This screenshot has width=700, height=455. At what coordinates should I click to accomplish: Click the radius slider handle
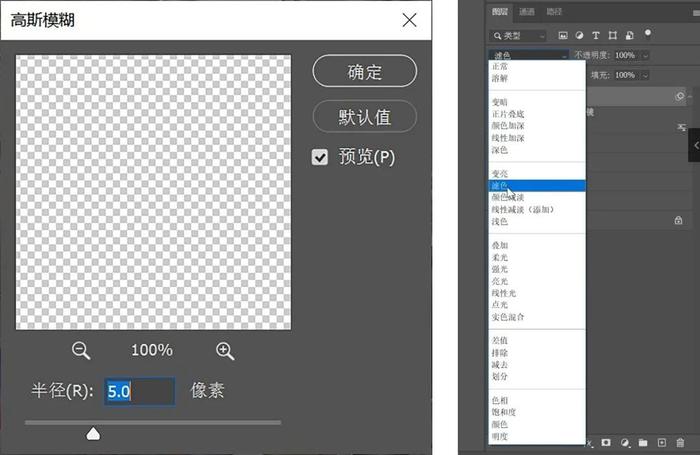click(x=93, y=433)
